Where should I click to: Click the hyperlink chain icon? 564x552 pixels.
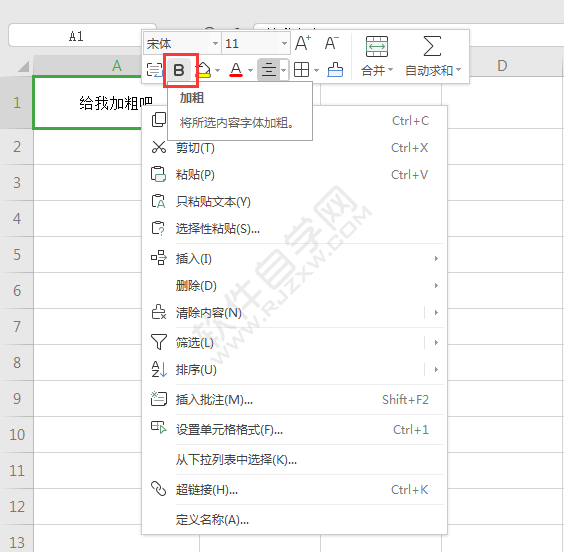pos(158,489)
